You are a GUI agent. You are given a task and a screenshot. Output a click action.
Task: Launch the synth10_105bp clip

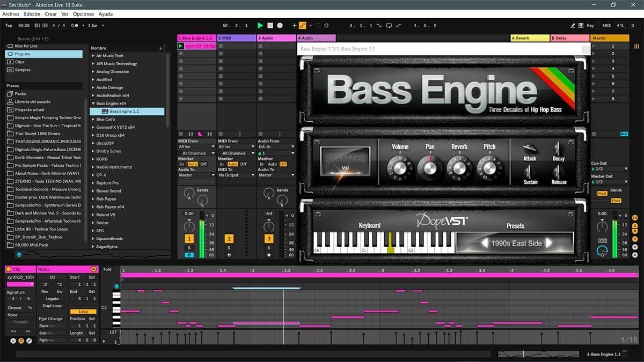click(181, 46)
